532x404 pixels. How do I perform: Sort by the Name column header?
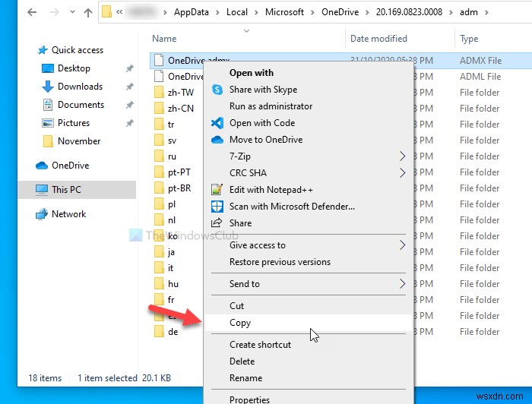pyautogui.click(x=164, y=39)
